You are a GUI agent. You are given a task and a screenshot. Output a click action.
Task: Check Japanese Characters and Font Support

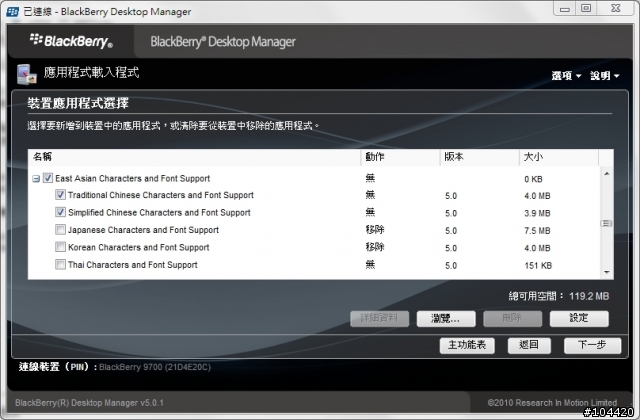tap(60, 229)
